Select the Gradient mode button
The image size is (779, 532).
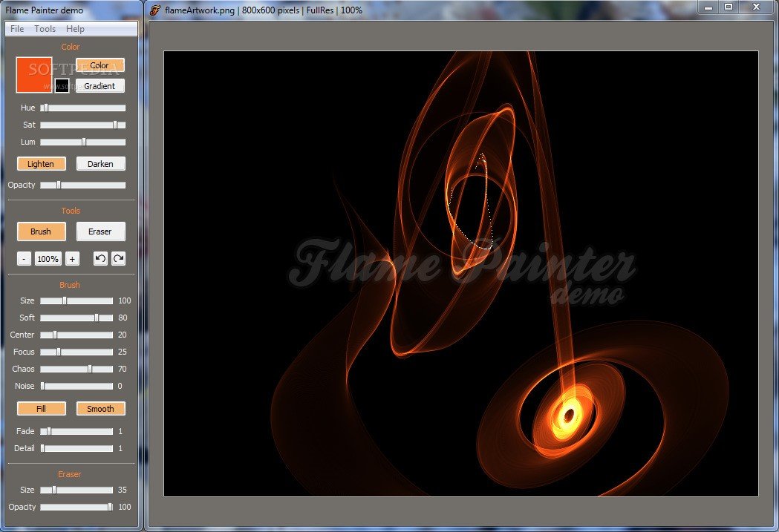100,86
